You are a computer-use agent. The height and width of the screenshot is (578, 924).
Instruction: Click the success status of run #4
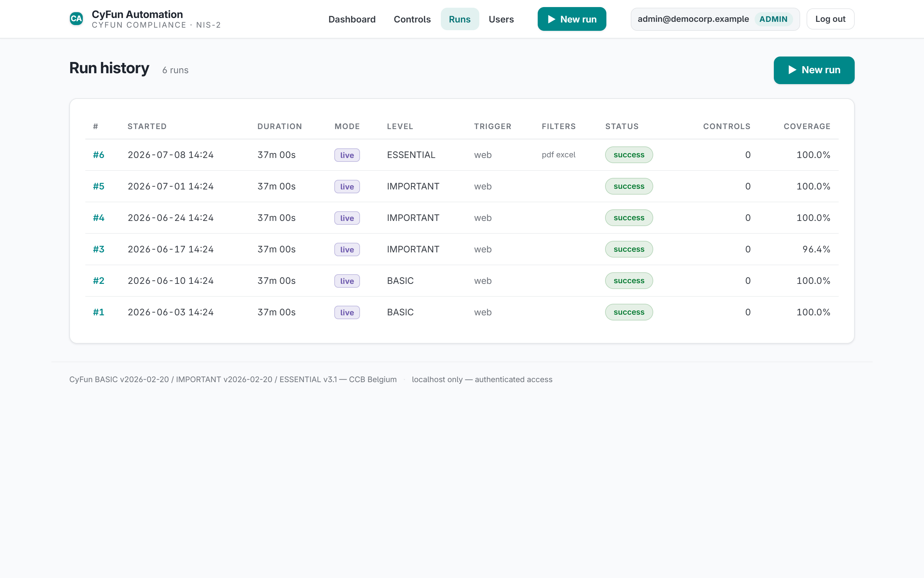pyautogui.click(x=629, y=217)
